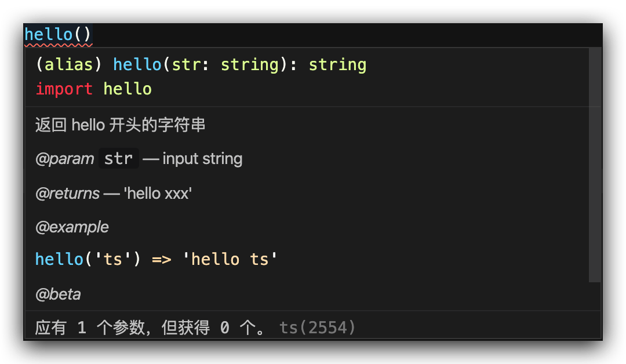
Task: Click the @beta tag
Action: click(58, 294)
